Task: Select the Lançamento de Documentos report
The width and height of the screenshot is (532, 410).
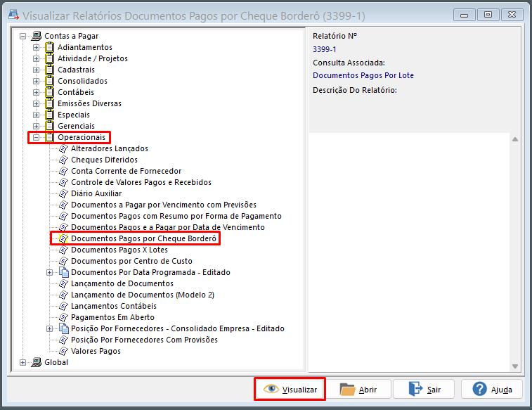Action: point(122,283)
